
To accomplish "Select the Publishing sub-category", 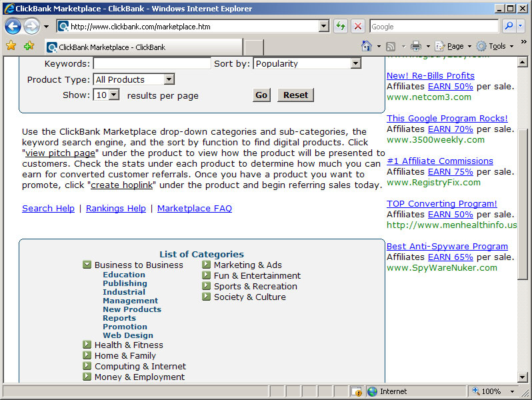I will click(125, 283).
